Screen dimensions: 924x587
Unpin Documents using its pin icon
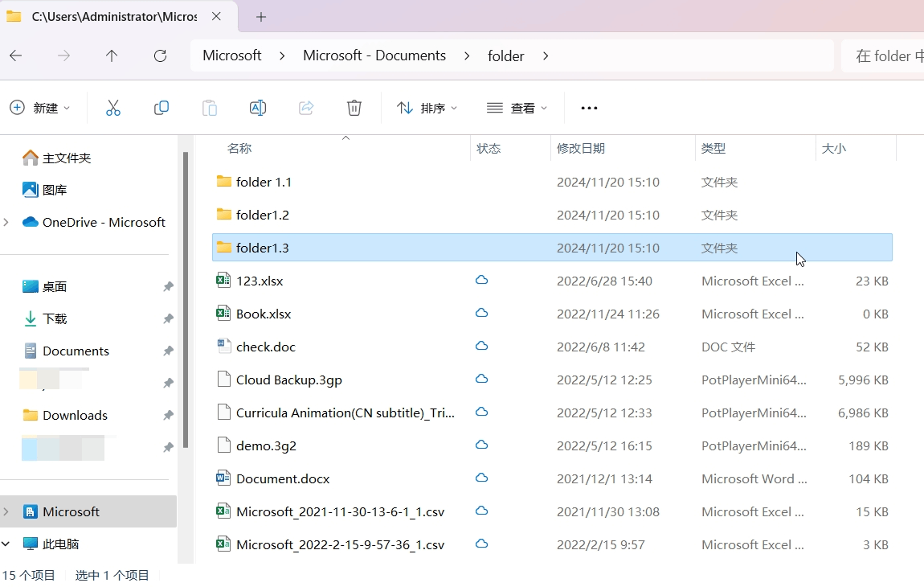pyautogui.click(x=168, y=351)
